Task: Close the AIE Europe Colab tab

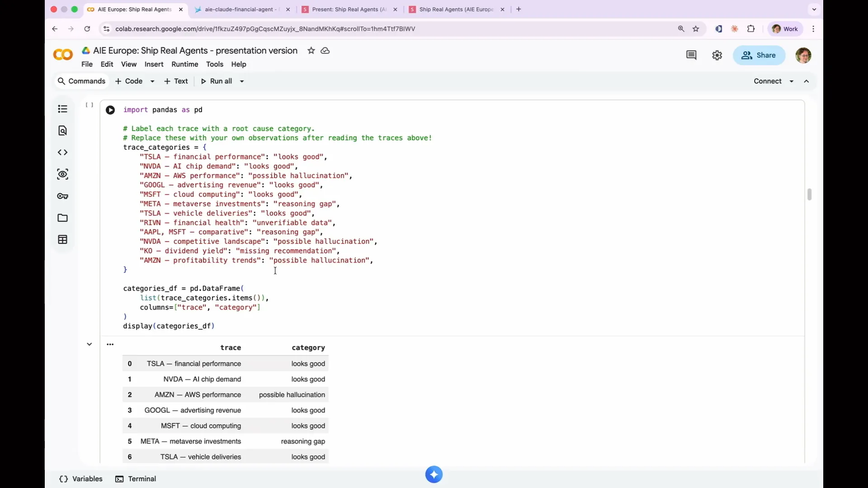Action: click(181, 9)
